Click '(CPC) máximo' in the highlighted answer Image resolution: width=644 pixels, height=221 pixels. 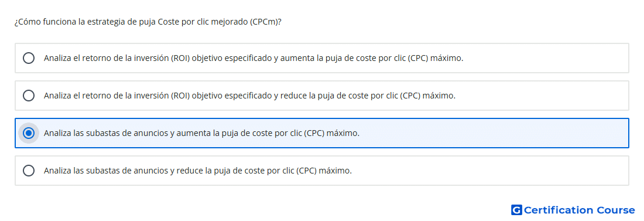pyautogui.click(x=332, y=133)
